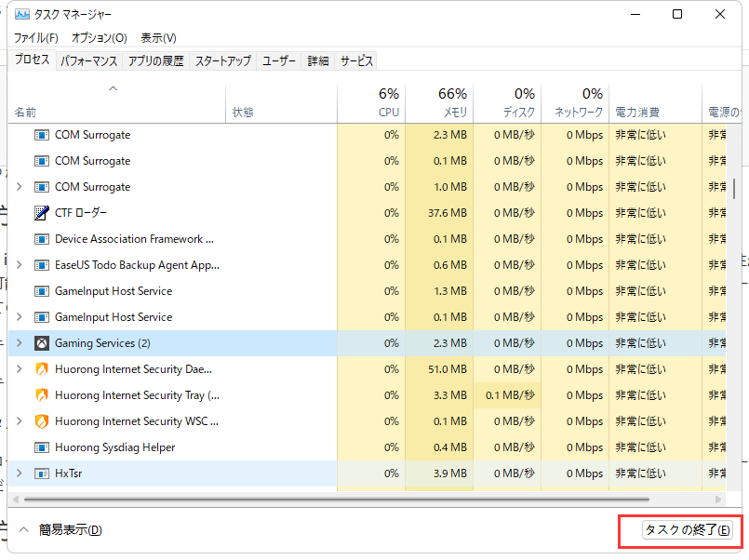Click EaseUS Todo Backup Agent icon

tap(42, 265)
